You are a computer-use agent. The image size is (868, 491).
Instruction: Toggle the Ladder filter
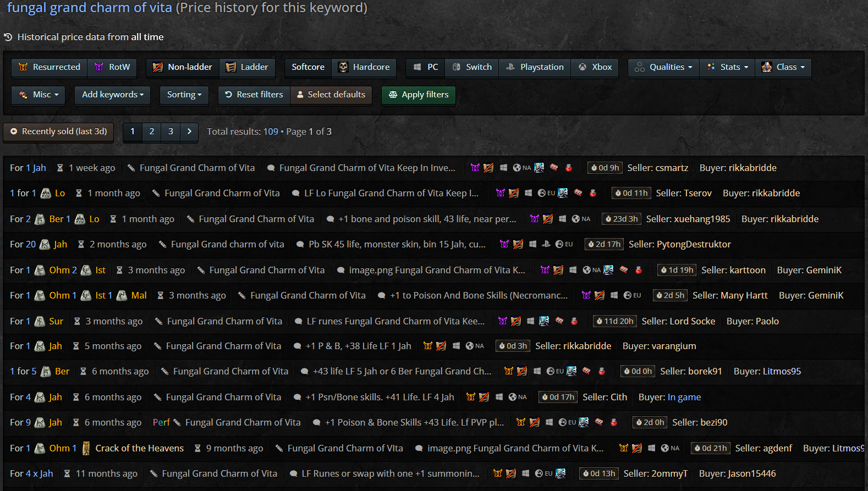coord(247,67)
